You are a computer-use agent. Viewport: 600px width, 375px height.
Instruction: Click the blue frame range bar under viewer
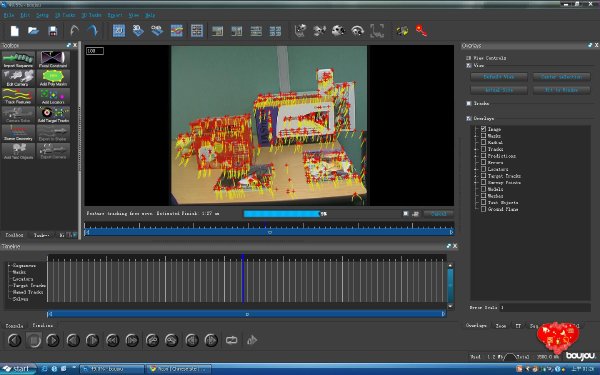[269, 232]
